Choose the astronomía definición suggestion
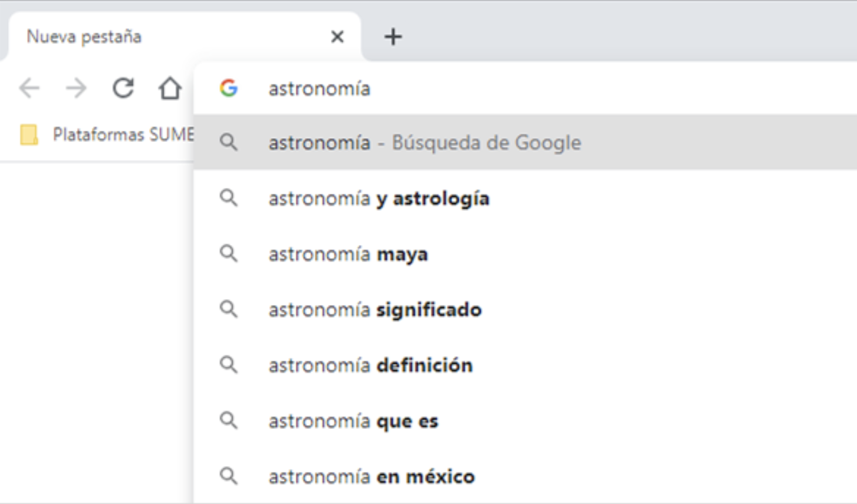Viewport: 857px width, 504px height. (x=525, y=365)
